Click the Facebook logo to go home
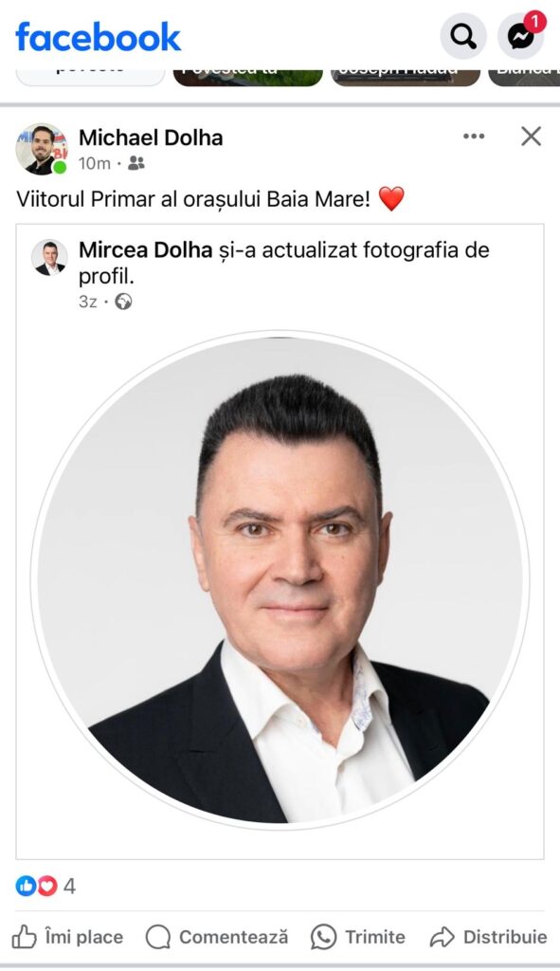The height and width of the screenshot is (971, 560). click(x=99, y=37)
